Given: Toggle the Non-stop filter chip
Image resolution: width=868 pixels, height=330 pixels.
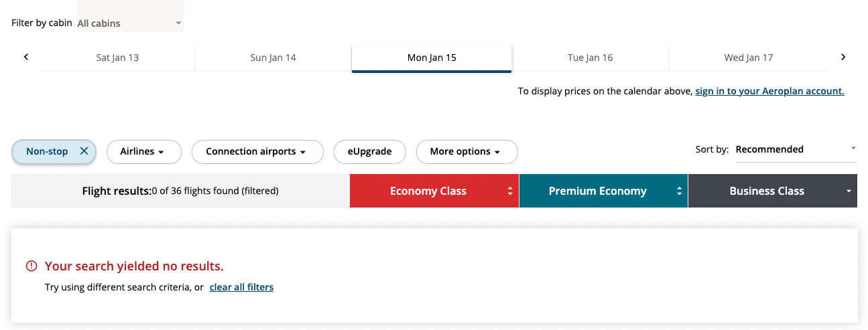Looking at the screenshot, I should pyautogui.click(x=47, y=152).
